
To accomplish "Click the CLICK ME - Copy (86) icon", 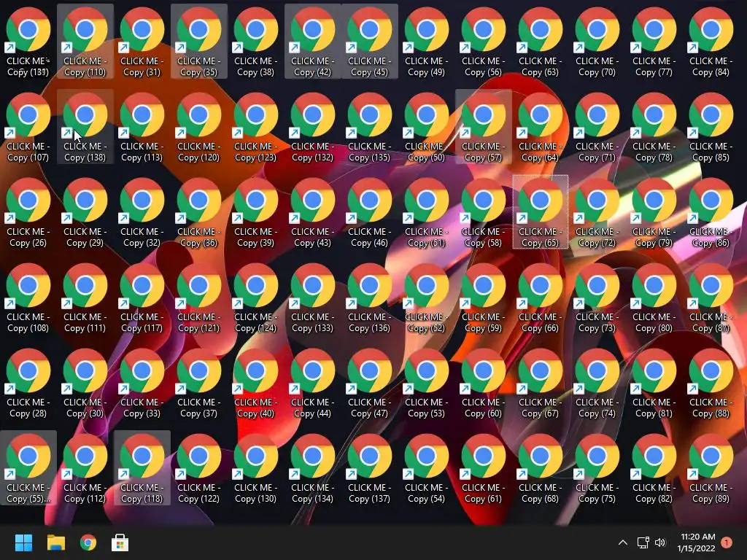I will click(711, 212).
